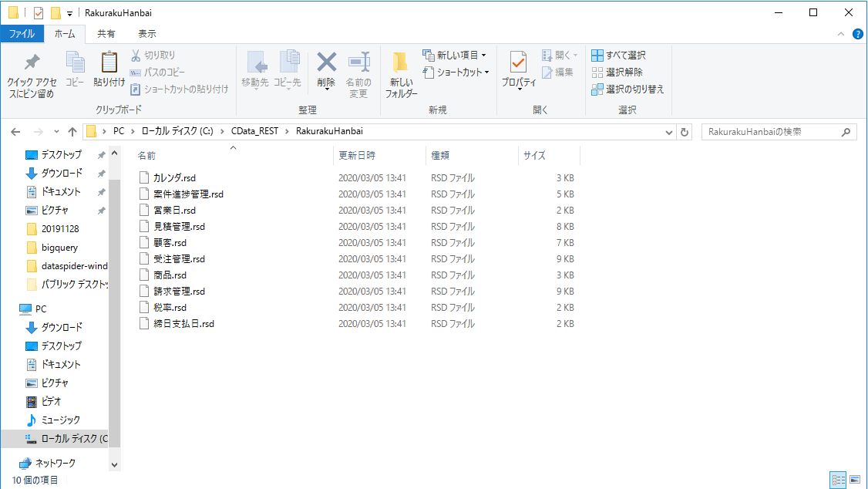The height and width of the screenshot is (489, 868).
Task: Refresh the current folder view
Action: pyautogui.click(x=685, y=132)
